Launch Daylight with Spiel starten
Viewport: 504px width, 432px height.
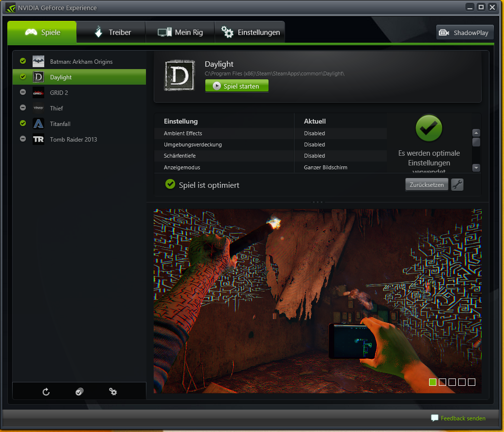(237, 86)
